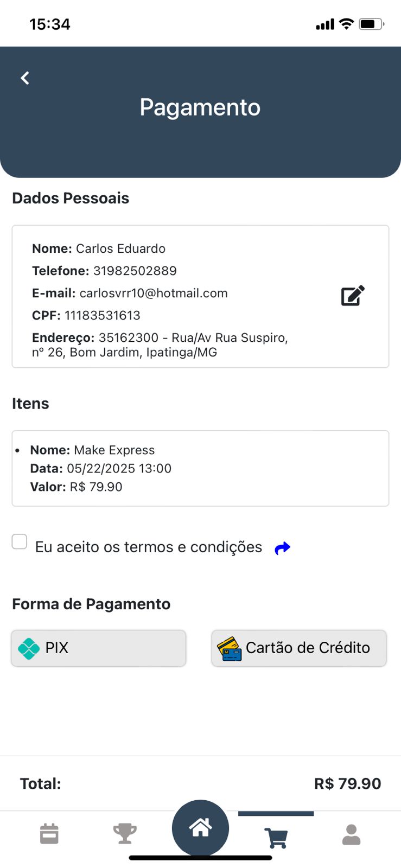Select the shopping cart tab
The height and width of the screenshot is (868, 401).
click(276, 837)
